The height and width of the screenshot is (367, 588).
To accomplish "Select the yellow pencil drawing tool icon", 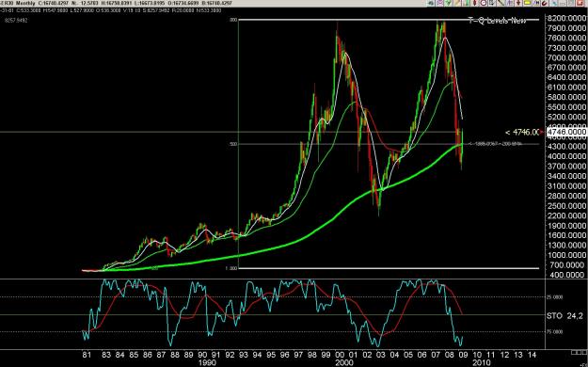I will pos(457,3).
